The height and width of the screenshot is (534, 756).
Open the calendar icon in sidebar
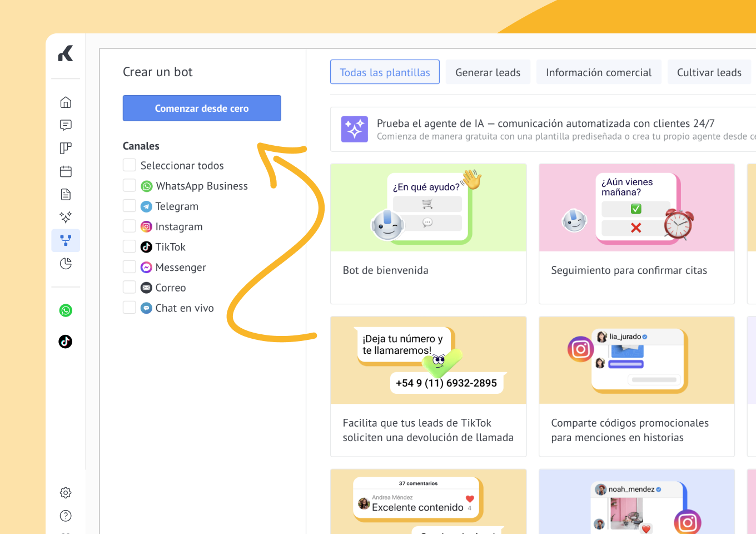(x=66, y=171)
